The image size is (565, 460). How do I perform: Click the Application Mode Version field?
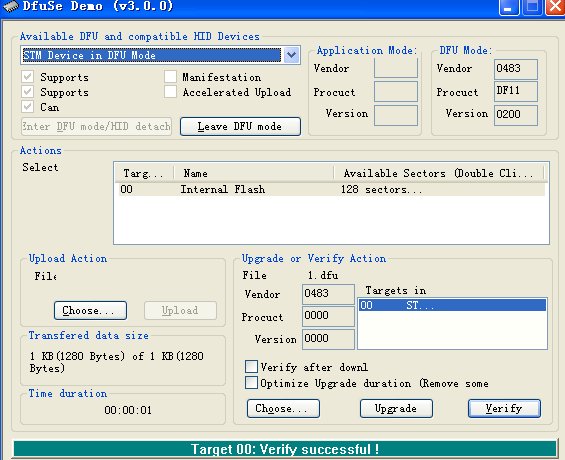pos(396,115)
